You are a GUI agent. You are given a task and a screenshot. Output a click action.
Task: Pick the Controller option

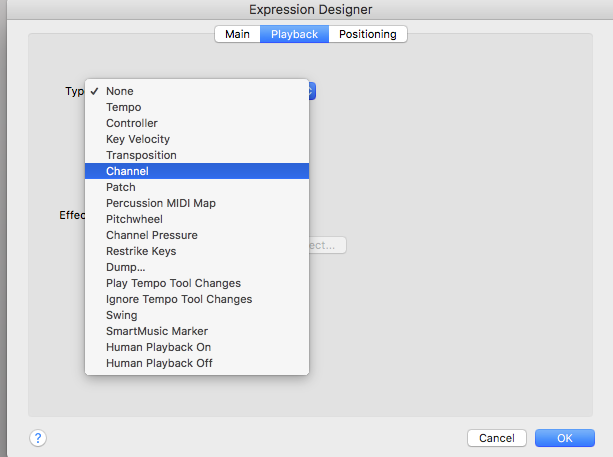point(132,123)
